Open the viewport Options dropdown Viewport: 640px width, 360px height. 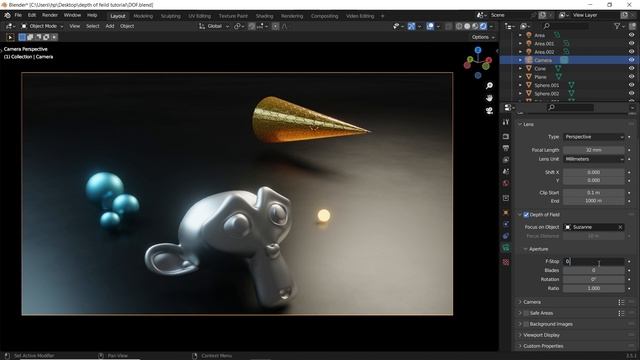click(x=483, y=37)
